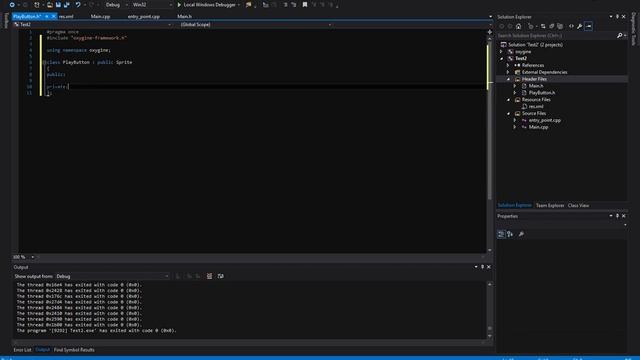This screenshot has height=360, width=640.
Task: Click the Toolbox side tab
Action: pos(6,20)
